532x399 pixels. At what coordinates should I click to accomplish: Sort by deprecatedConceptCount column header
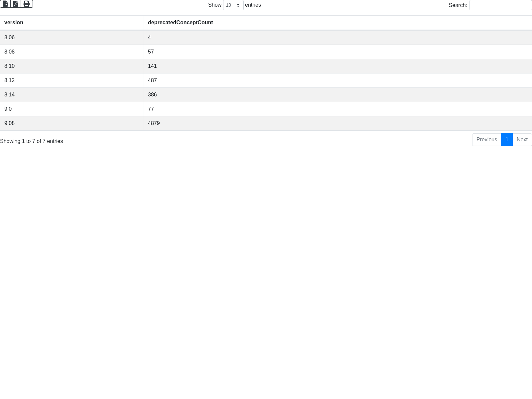(x=180, y=23)
